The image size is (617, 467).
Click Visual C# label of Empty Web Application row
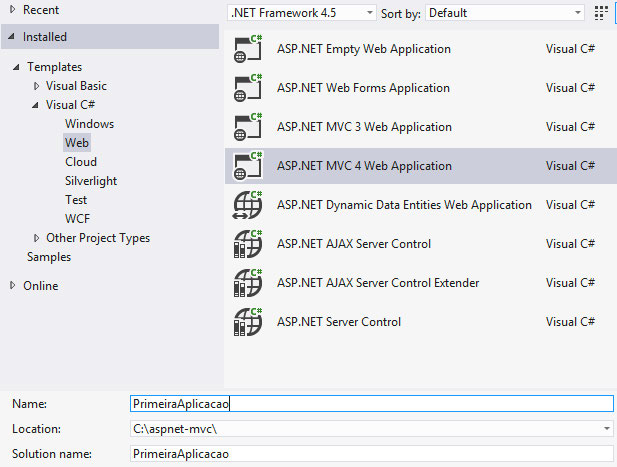(x=570, y=49)
